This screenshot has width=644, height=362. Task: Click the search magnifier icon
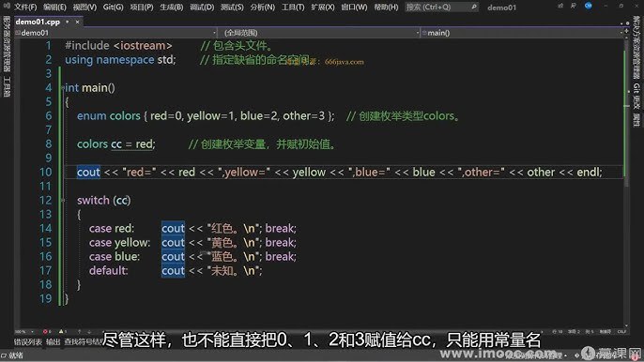point(473,7)
